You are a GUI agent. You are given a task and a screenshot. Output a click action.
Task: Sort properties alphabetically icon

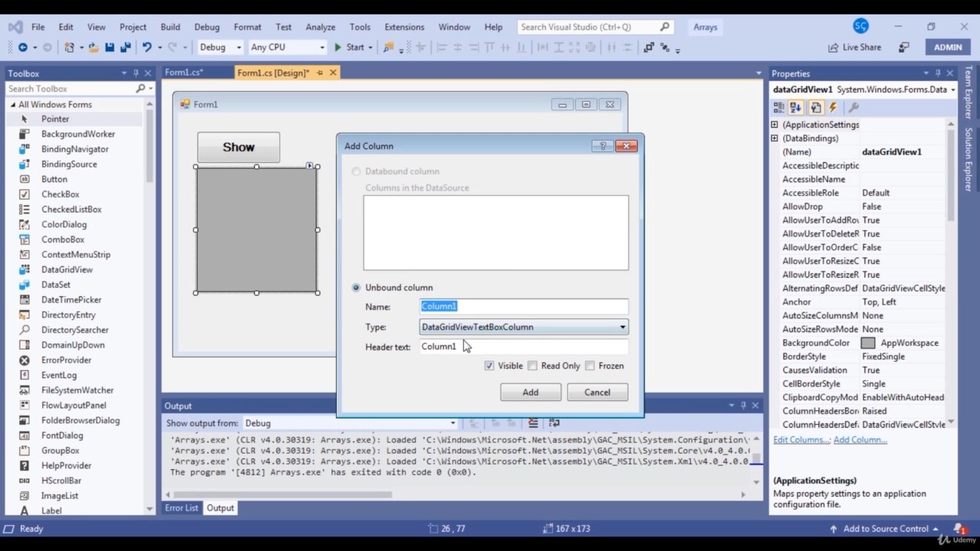click(x=796, y=108)
